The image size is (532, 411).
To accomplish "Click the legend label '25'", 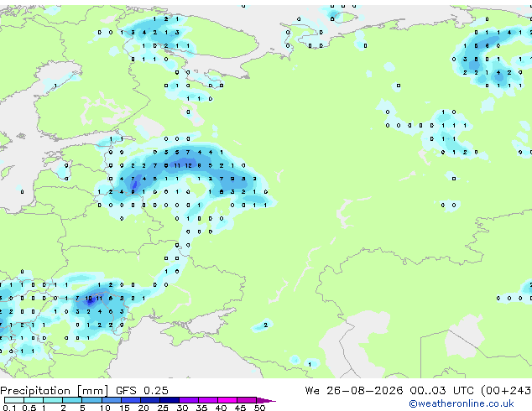I will click(163, 408).
